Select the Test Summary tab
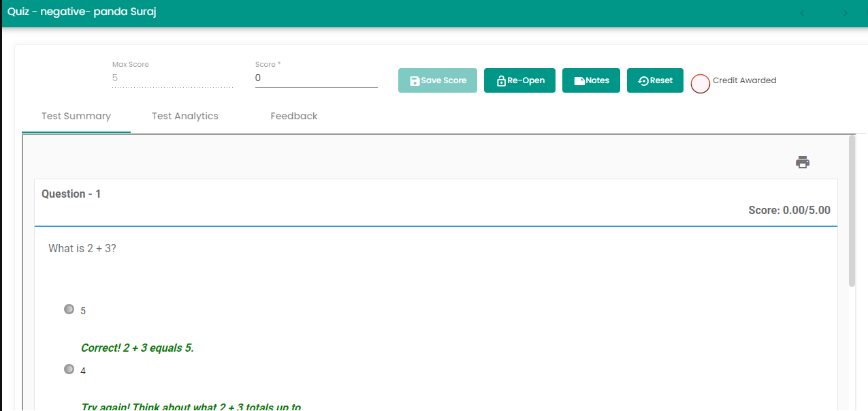The width and height of the screenshot is (868, 411). click(x=76, y=116)
